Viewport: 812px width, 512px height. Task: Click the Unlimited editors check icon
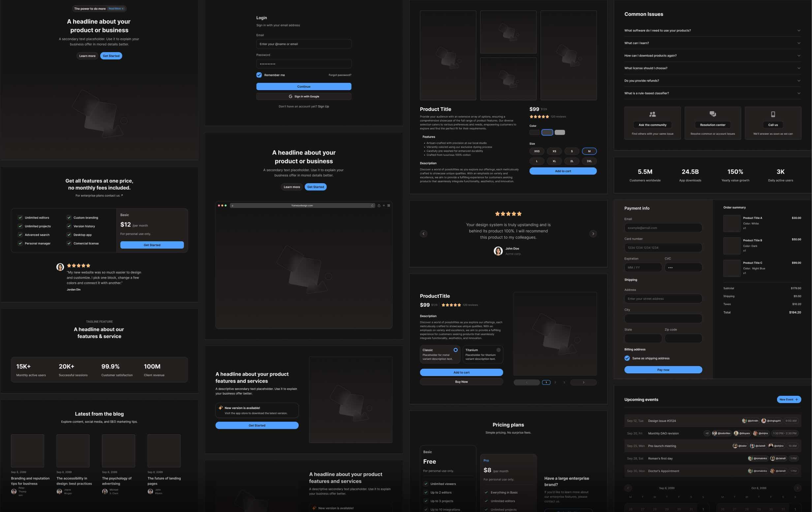pos(20,218)
